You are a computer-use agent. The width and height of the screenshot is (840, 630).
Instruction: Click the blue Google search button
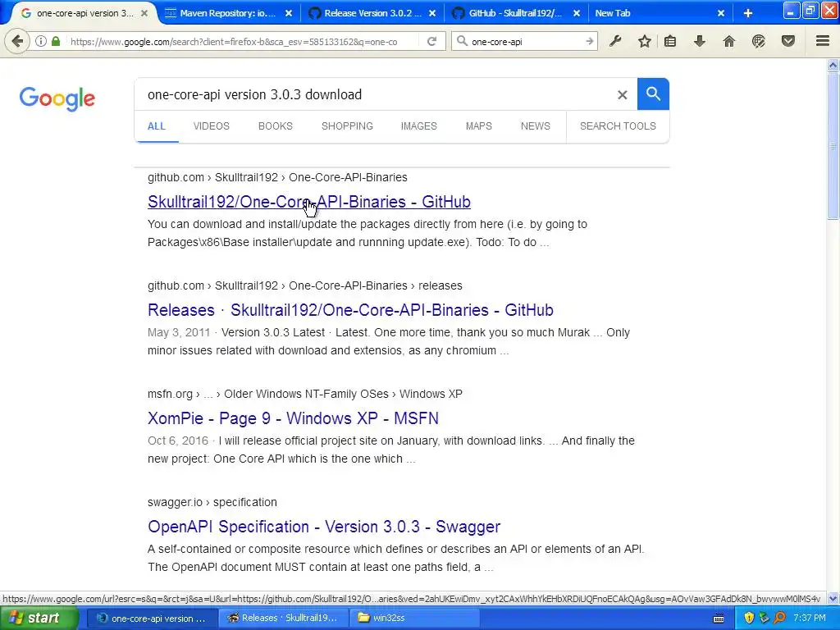point(653,94)
